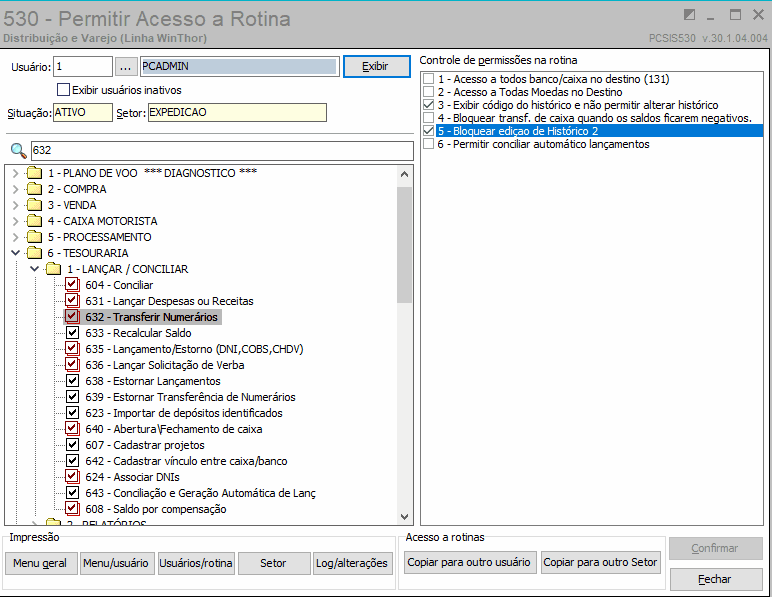Click the Usuários/rotina button
772x597 pixels.
click(196, 563)
